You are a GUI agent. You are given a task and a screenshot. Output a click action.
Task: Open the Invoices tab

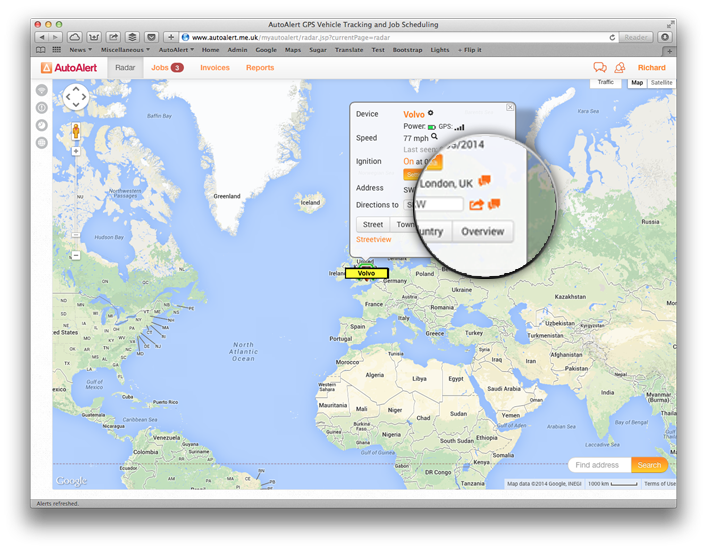(215, 68)
